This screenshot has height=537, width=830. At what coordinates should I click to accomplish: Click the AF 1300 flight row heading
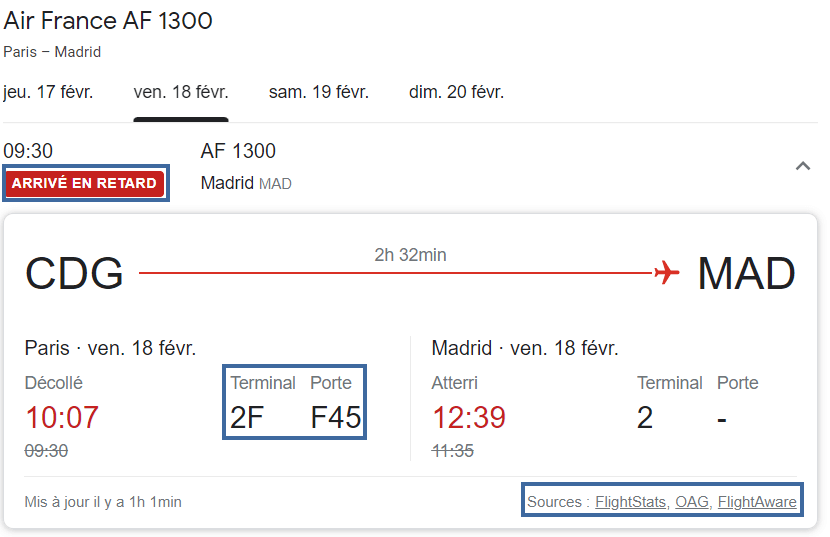pyautogui.click(x=238, y=151)
